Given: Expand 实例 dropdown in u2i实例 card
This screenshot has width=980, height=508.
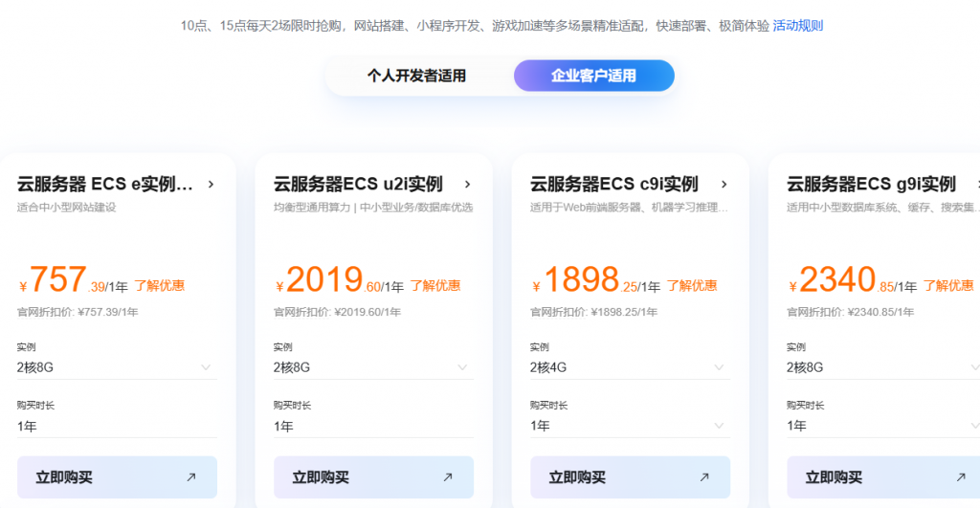Looking at the screenshot, I should point(373,367).
